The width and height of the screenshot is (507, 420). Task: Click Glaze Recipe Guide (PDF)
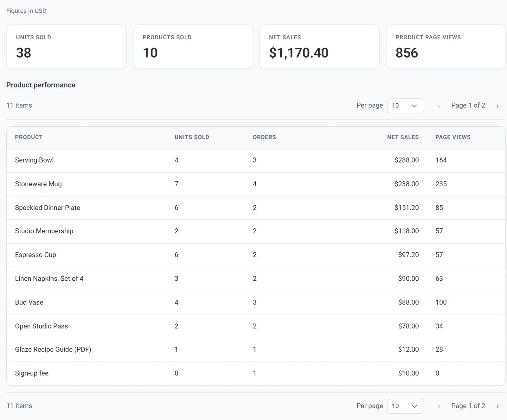[53, 350]
